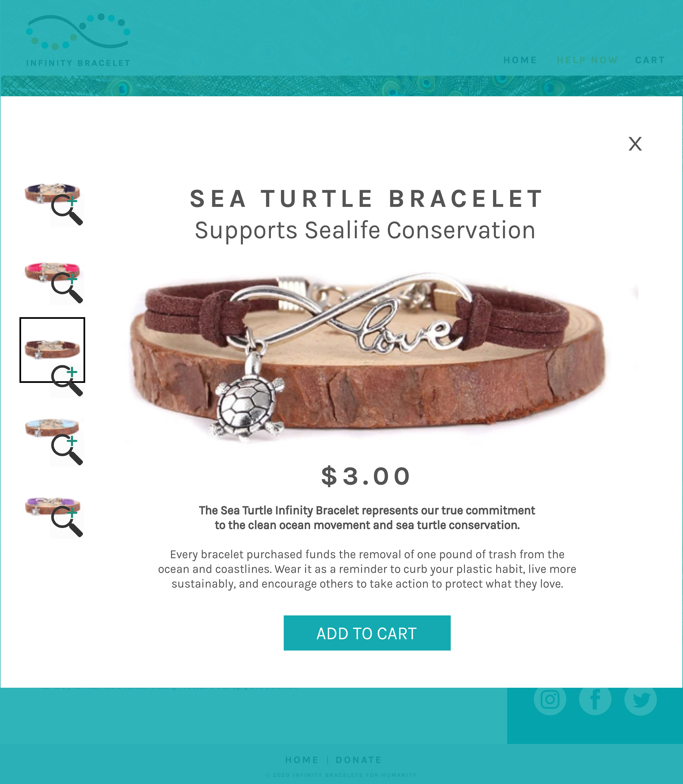This screenshot has width=683, height=784.
Task: Open the Twitter bird icon
Action: coord(640,699)
